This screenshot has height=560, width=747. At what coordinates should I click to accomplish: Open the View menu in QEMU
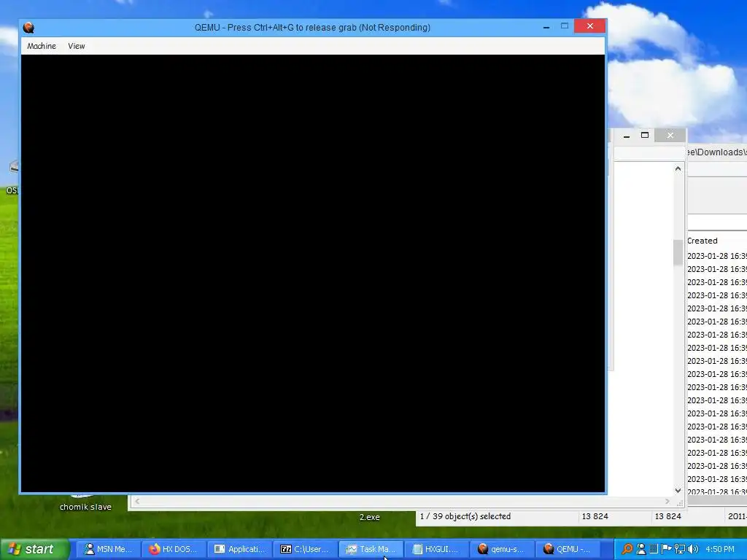(76, 46)
